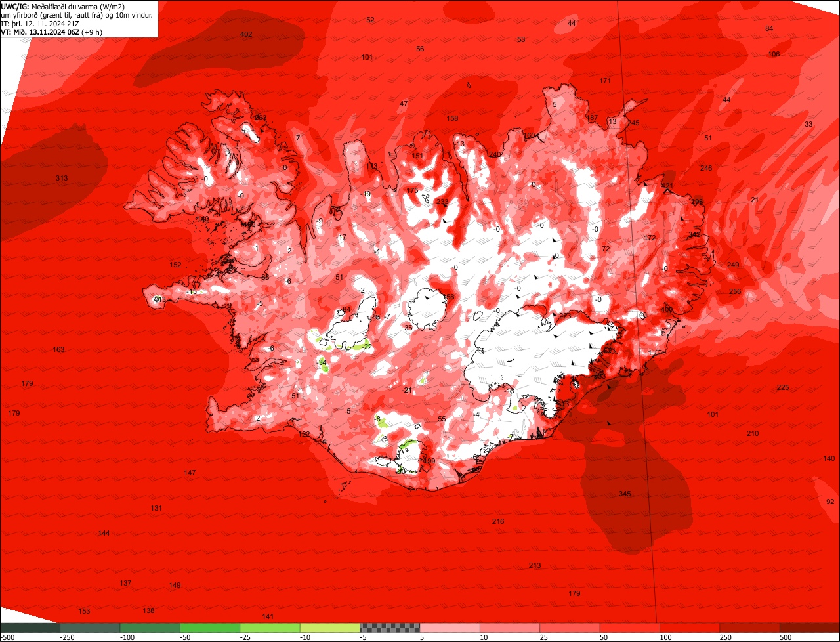
Task: Select the legend swatch between -500 and -250
Action: pos(30,628)
